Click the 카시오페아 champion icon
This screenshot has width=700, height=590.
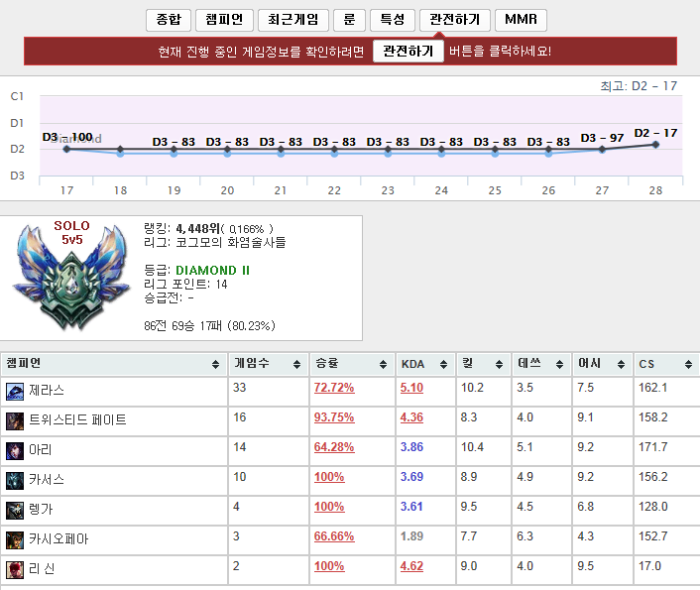pyautogui.click(x=15, y=540)
